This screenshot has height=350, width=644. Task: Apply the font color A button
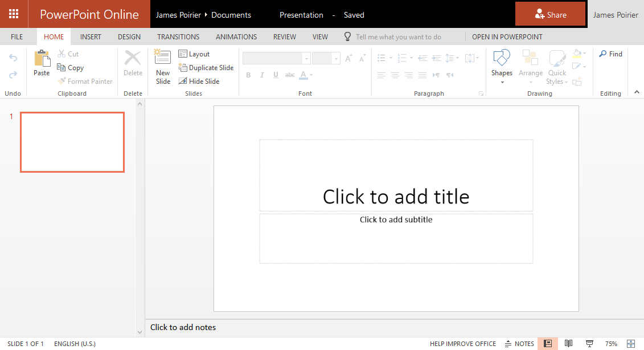(303, 75)
